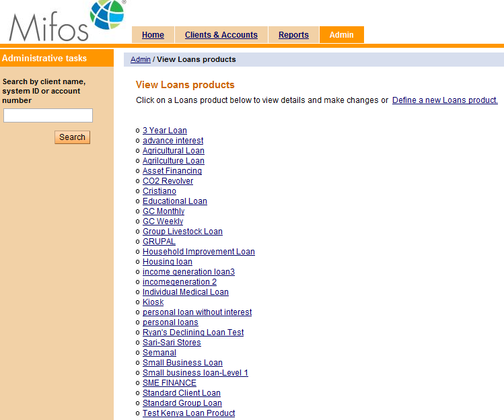Select the Individual Medical Loan product
The width and height of the screenshot is (504, 420).
(x=185, y=292)
